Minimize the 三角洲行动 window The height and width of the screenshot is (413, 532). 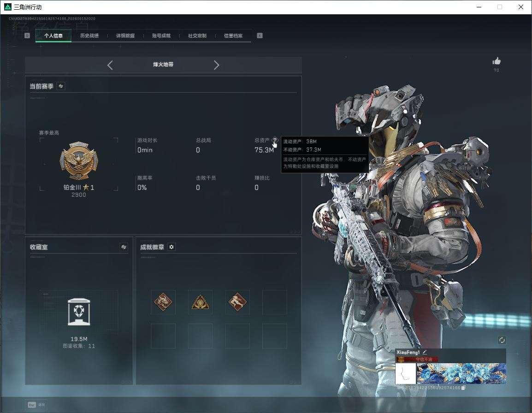click(479, 7)
